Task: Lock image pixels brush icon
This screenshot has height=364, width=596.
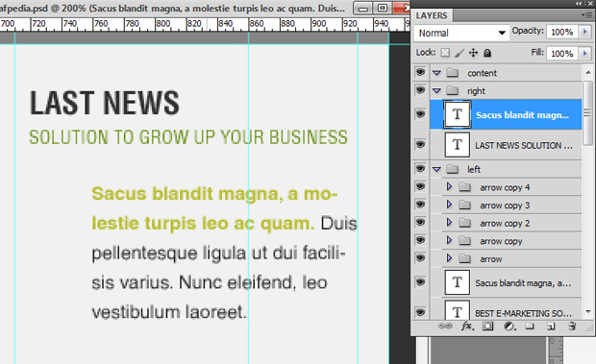Action: 459,53
